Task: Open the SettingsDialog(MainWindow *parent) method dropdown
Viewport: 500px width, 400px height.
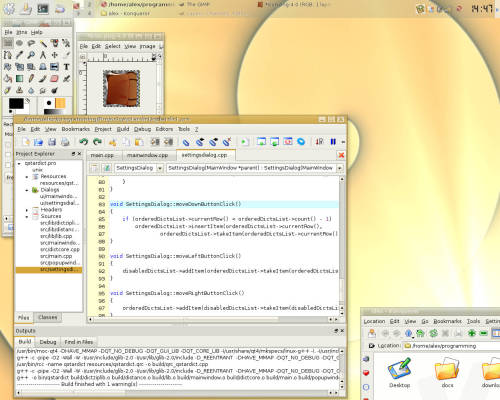Action: click(x=340, y=168)
